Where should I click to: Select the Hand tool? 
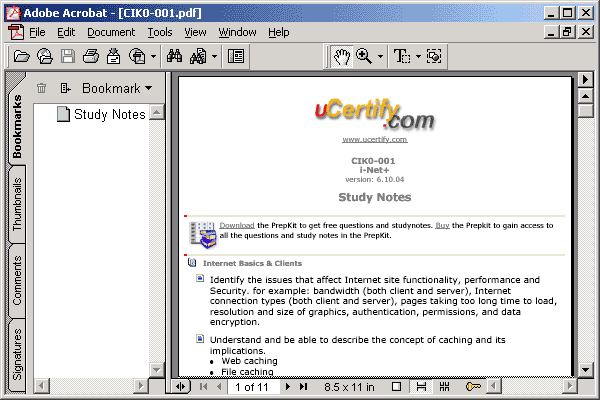(x=341, y=57)
